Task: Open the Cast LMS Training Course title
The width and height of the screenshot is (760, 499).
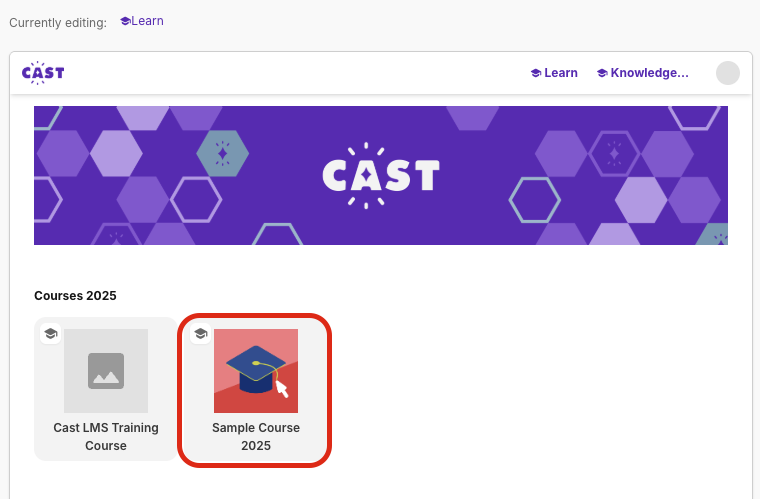Action: pyautogui.click(x=106, y=437)
